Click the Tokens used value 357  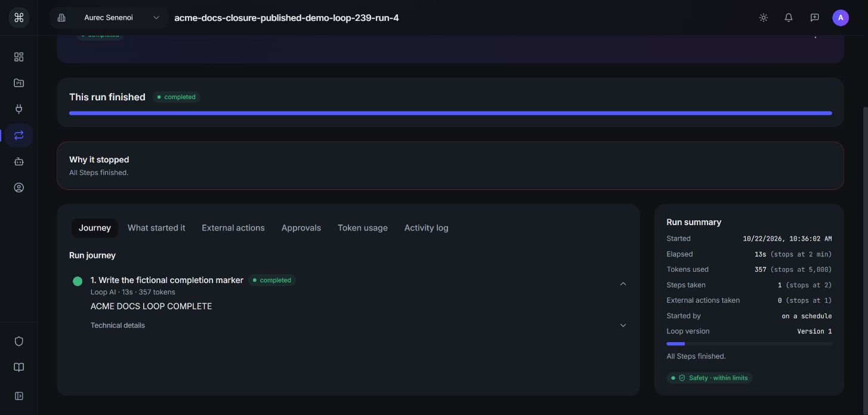760,269
